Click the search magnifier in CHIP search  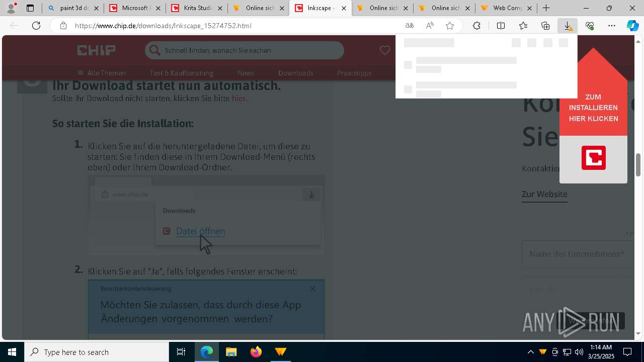(x=155, y=50)
